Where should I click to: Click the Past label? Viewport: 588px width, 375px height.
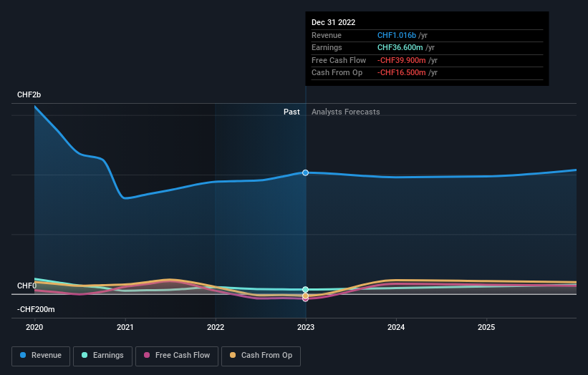[x=291, y=112]
